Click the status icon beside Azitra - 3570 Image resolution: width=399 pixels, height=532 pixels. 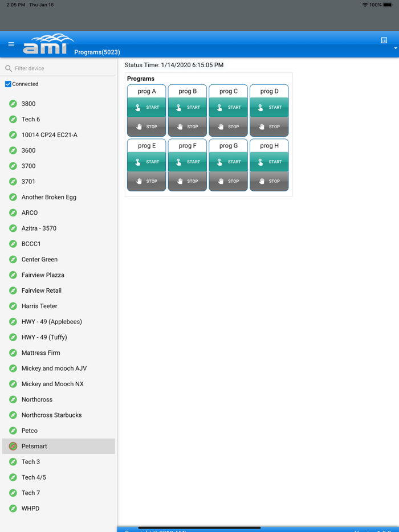tap(13, 228)
